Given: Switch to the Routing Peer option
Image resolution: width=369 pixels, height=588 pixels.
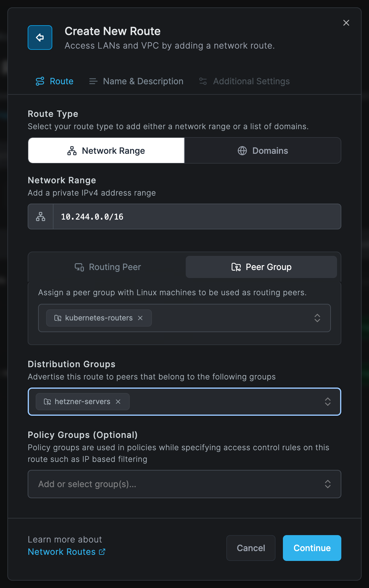Looking at the screenshot, I should [x=108, y=267].
